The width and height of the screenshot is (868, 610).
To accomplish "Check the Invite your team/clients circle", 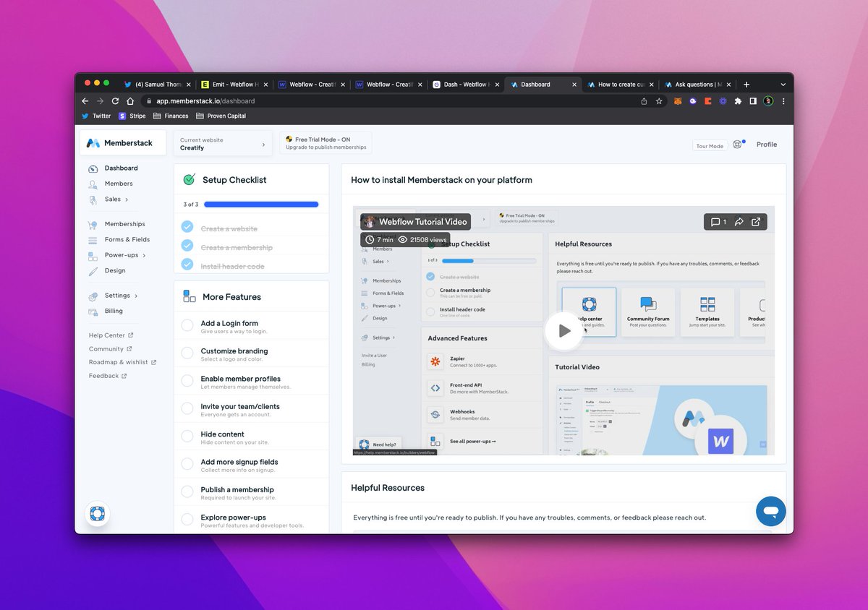I will tap(187, 408).
